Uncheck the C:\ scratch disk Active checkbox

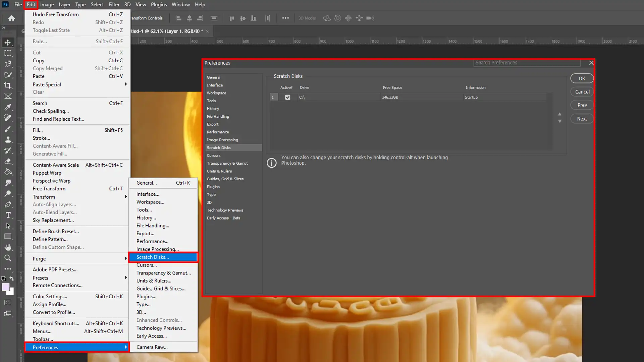(x=287, y=97)
